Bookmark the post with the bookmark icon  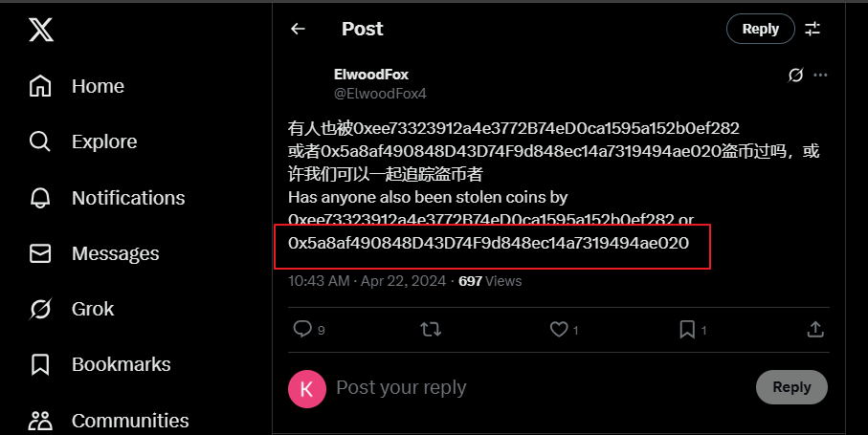tap(687, 329)
